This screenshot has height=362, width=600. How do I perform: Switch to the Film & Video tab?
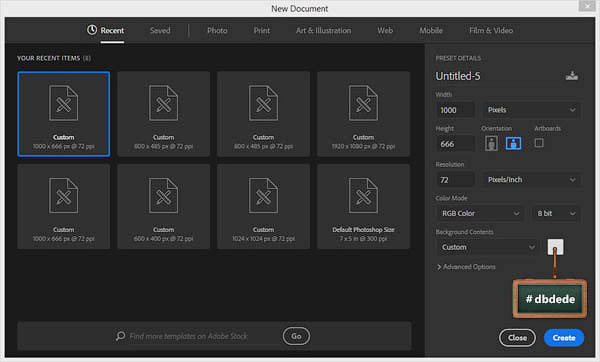491,31
